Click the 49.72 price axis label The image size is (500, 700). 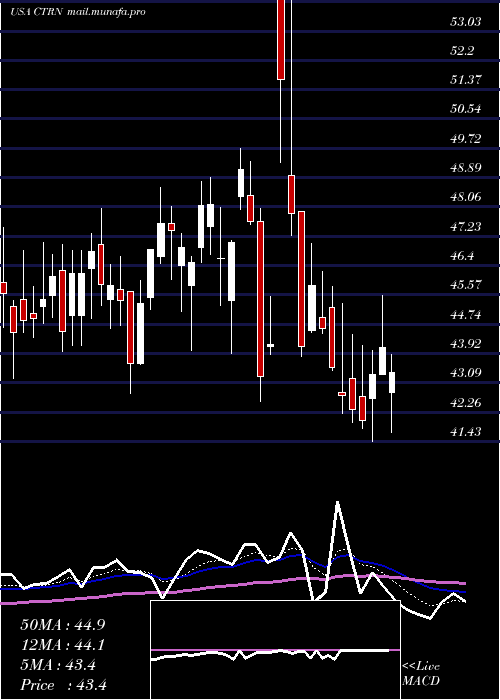466,139
